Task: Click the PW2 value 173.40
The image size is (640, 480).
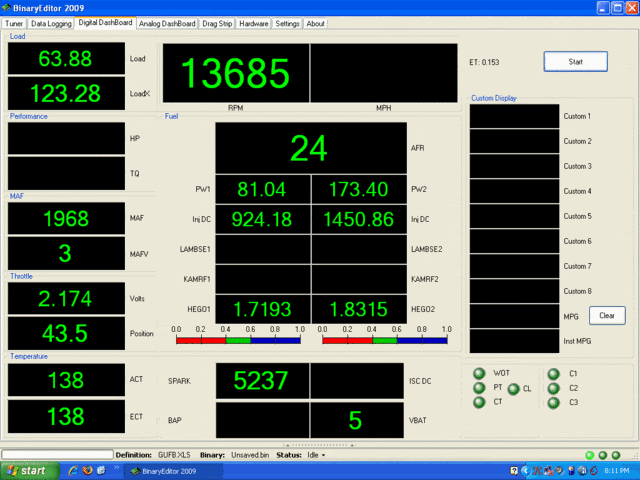Action: tap(359, 189)
